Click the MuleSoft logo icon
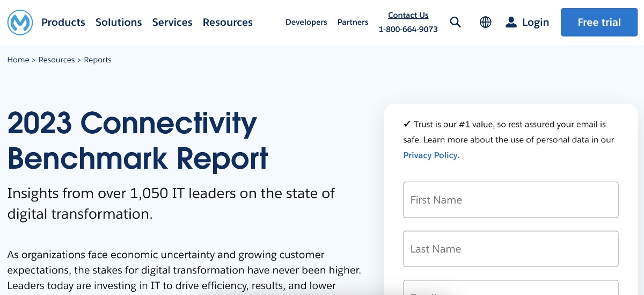 pyautogui.click(x=20, y=22)
